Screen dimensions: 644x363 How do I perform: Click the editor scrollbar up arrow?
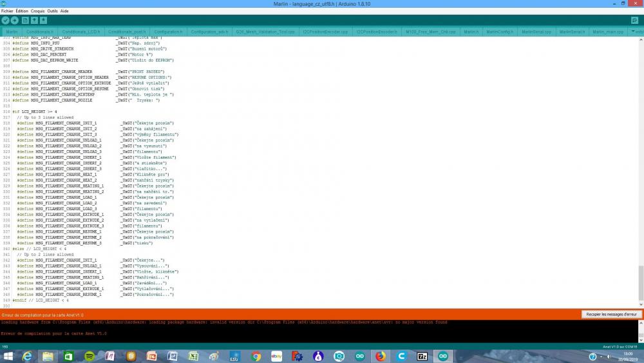pos(641,39)
